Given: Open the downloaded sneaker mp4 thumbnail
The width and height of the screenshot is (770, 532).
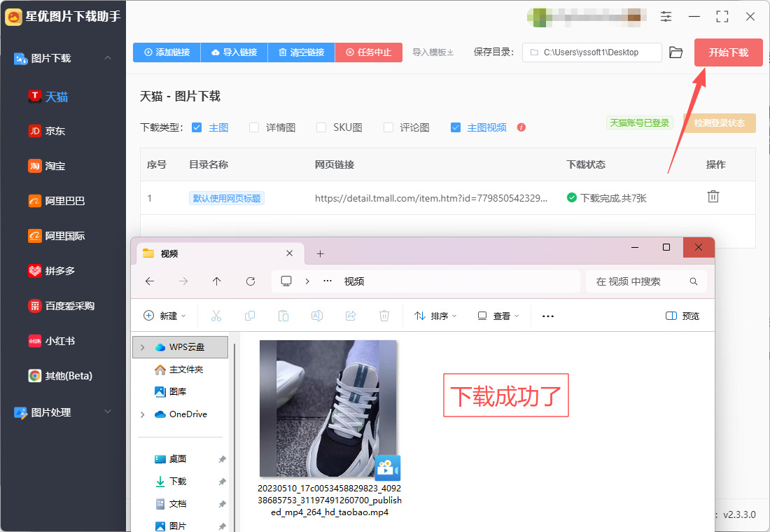Looking at the screenshot, I should (328, 408).
